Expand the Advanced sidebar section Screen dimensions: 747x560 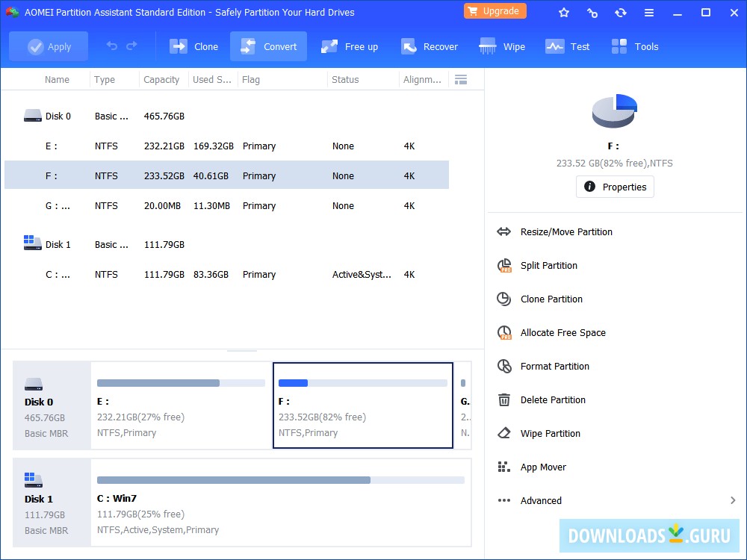(x=540, y=500)
